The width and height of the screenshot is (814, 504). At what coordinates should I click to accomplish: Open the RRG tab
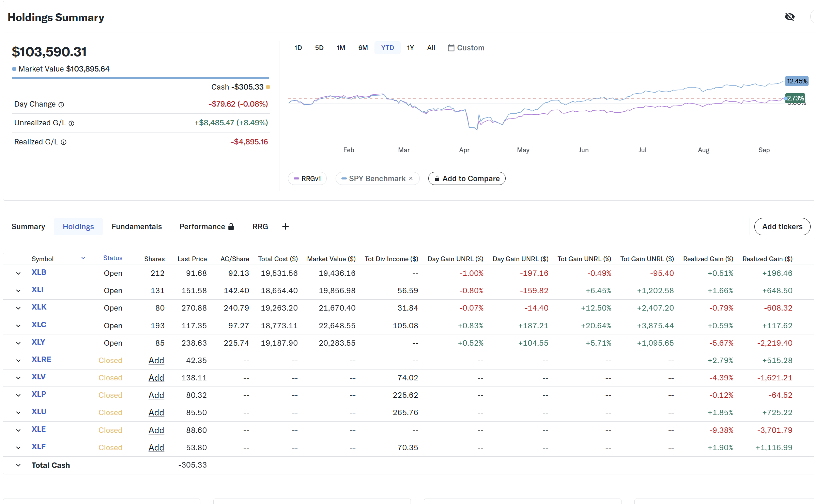(260, 226)
